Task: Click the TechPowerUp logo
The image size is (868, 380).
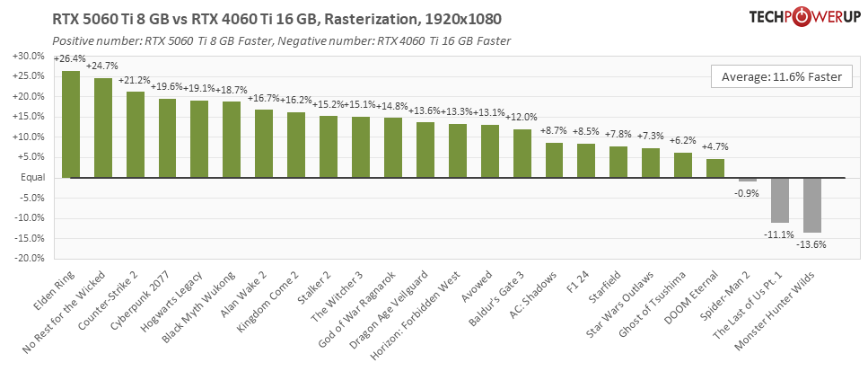Action: (x=806, y=17)
